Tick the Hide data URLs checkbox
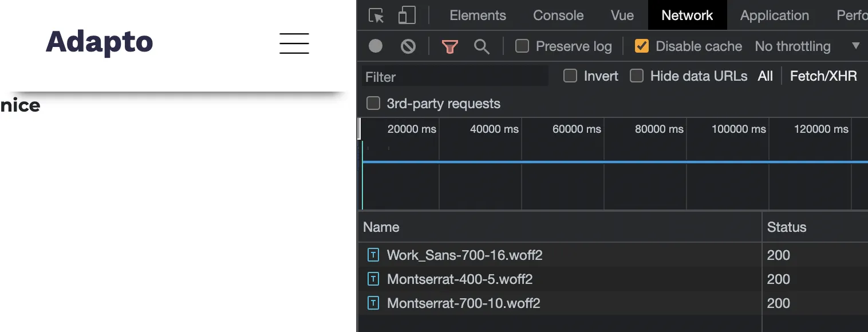Image resolution: width=868 pixels, height=332 pixels. pyautogui.click(x=637, y=76)
